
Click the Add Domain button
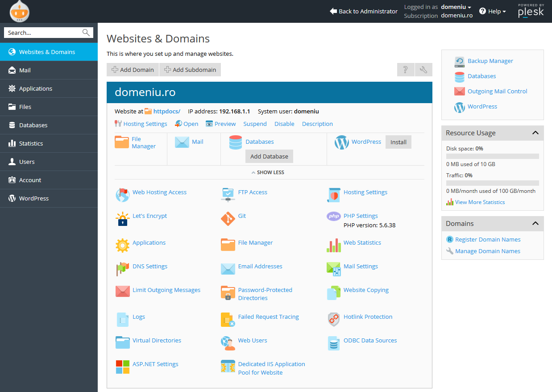click(133, 70)
